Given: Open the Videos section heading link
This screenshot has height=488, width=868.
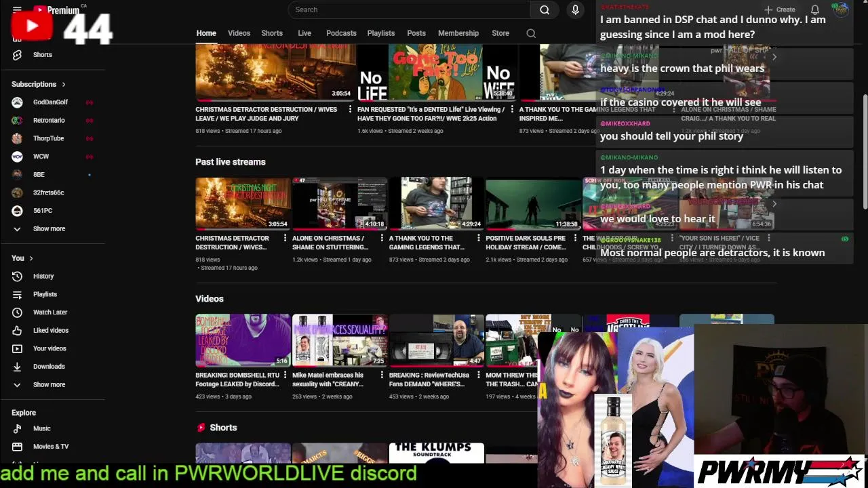Looking at the screenshot, I should (210, 299).
